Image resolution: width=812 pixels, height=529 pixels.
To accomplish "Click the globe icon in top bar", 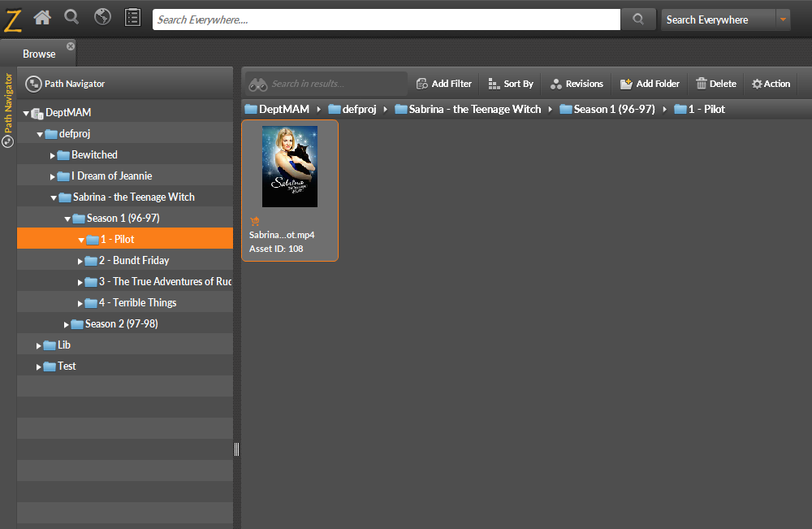I will pyautogui.click(x=102, y=17).
